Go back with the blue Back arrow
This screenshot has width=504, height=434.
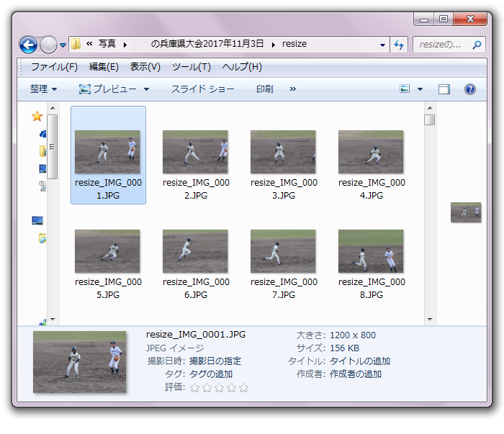(28, 45)
